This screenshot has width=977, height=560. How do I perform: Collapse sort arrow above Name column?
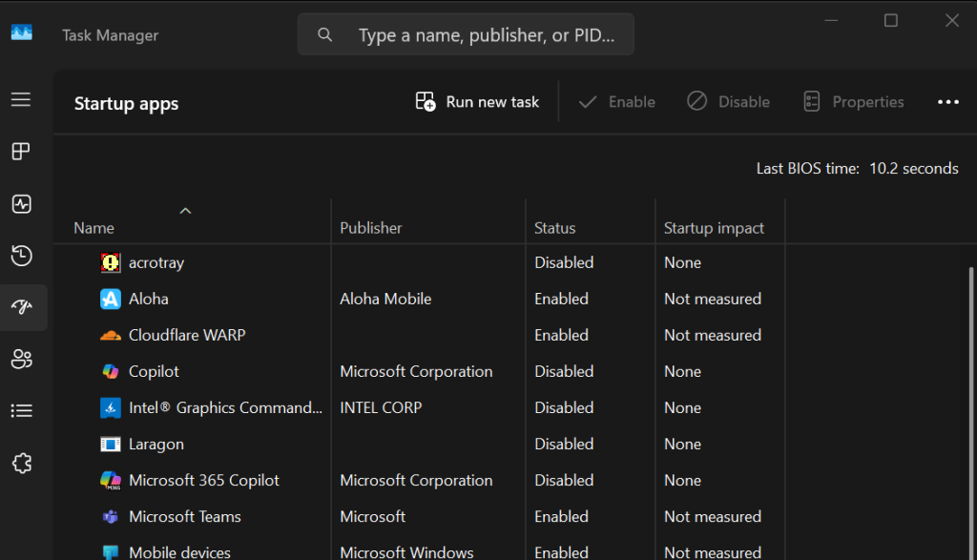point(186,211)
